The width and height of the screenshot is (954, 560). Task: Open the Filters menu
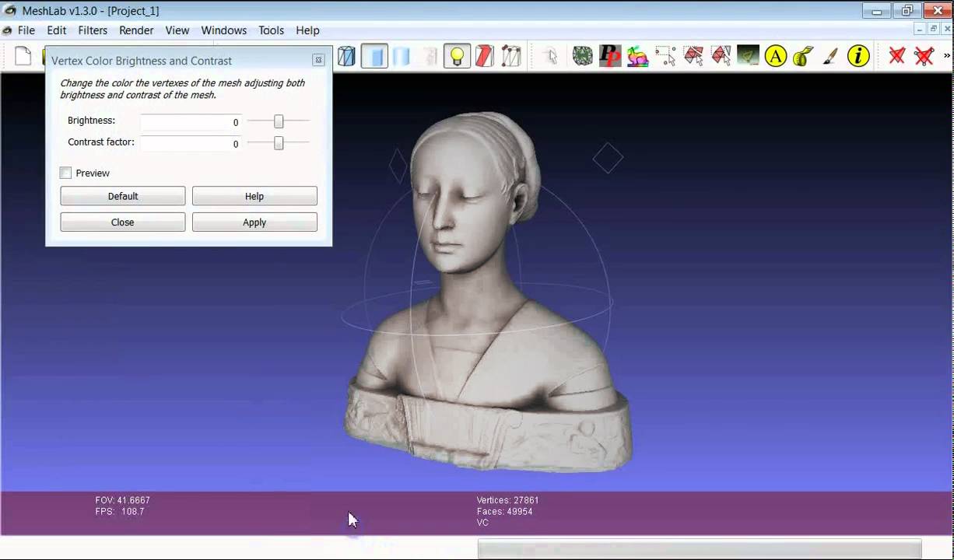93,30
